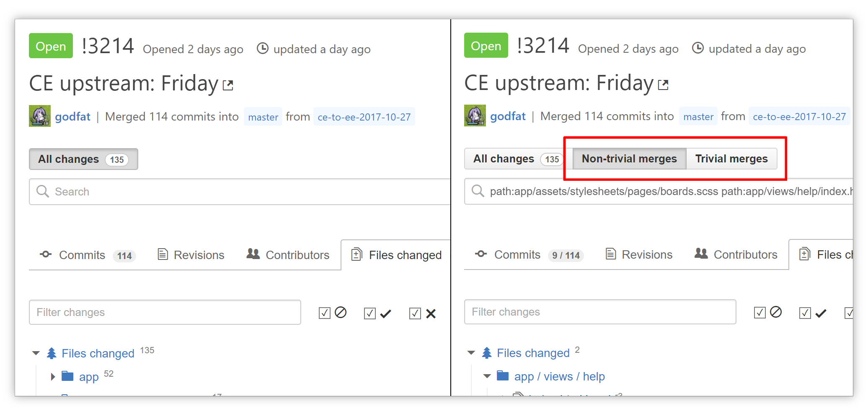Open external link icon beside left title

[x=228, y=85]
